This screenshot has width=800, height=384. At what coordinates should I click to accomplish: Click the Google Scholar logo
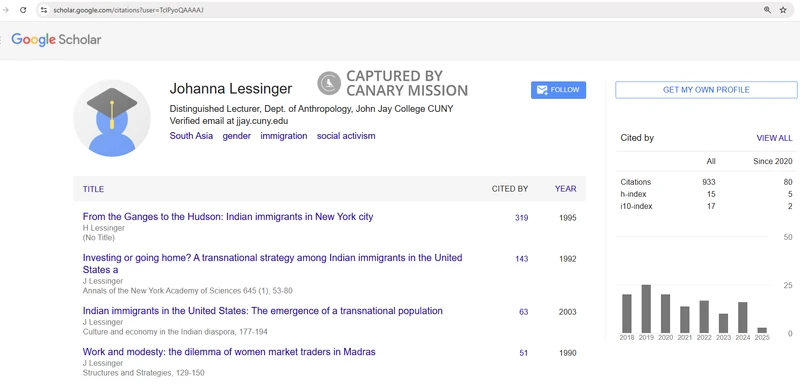click(x=56, y=40)
